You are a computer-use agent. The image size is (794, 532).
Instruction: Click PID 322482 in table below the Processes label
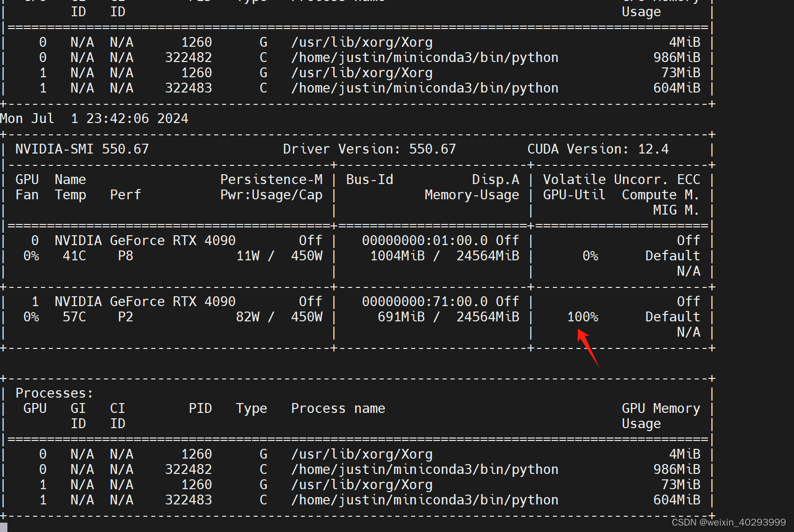coord(189,469)
